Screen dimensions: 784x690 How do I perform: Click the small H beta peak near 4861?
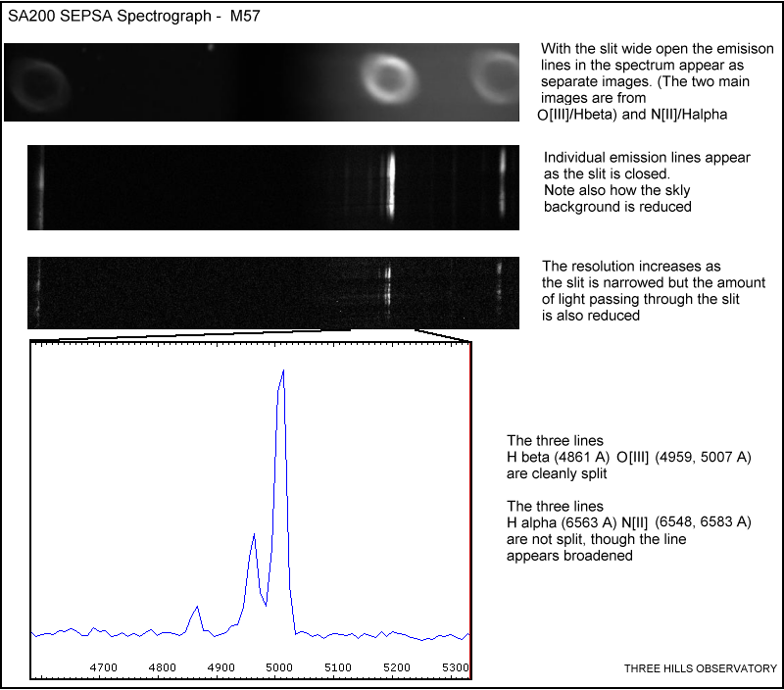tap(197, 608)
